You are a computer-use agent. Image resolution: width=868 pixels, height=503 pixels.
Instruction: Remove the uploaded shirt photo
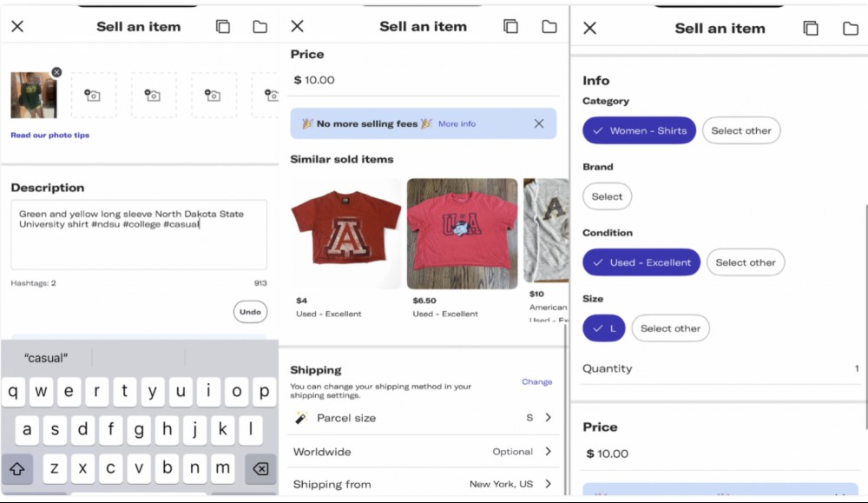[x=56, y=72]
